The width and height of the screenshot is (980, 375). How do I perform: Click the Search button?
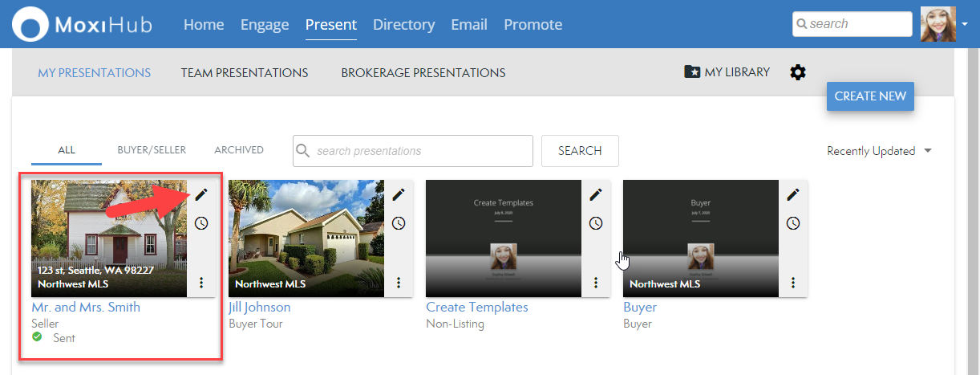coord(580,151)
